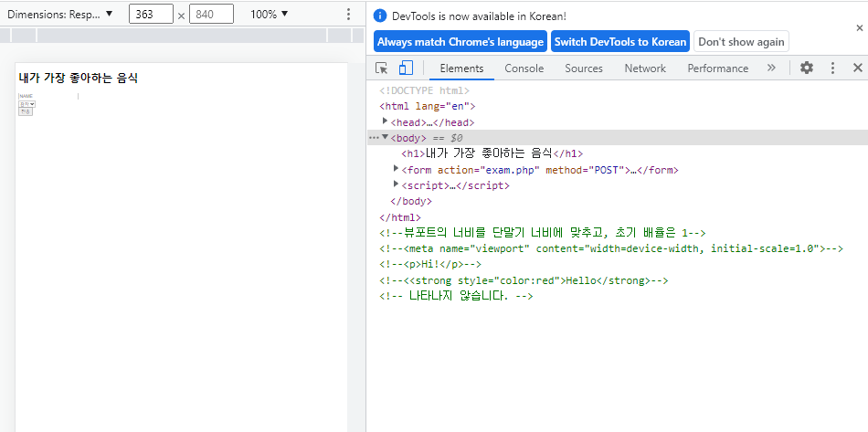
Task: Expand the form exam.php node
Action: coord(396,168)
